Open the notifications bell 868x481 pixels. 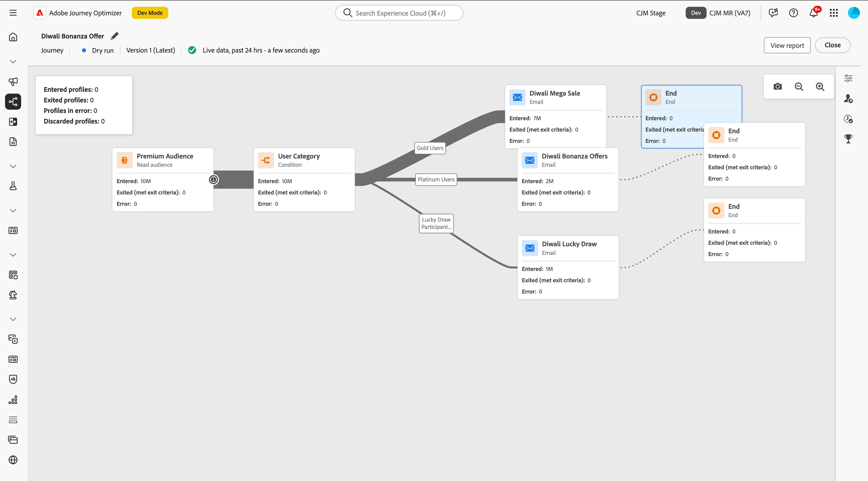813,13
